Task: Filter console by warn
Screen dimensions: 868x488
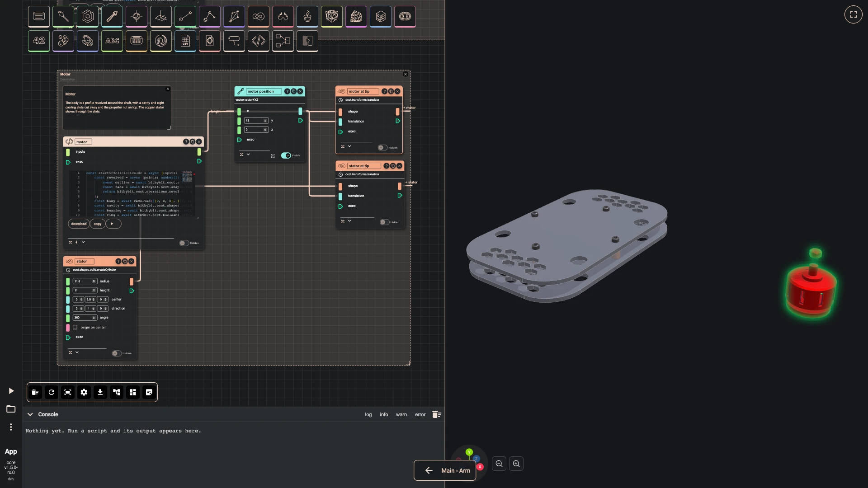Action: [x=401, y=414]
